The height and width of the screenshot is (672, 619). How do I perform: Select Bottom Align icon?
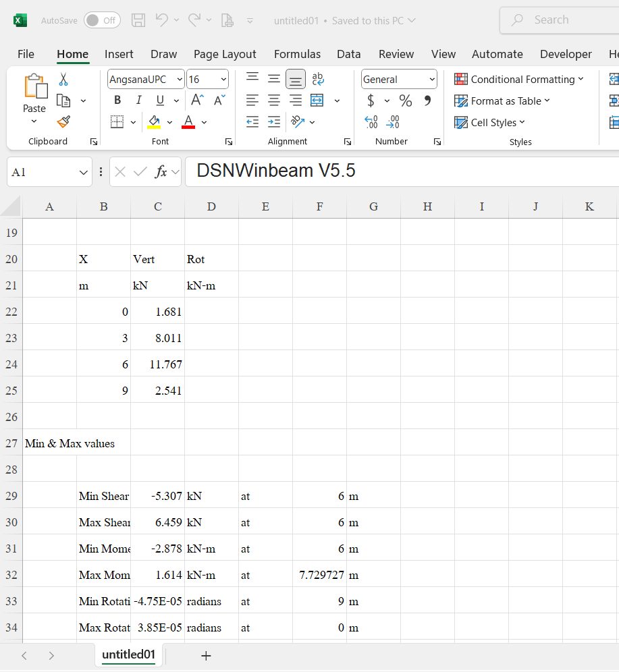click(x=296, y=80)
